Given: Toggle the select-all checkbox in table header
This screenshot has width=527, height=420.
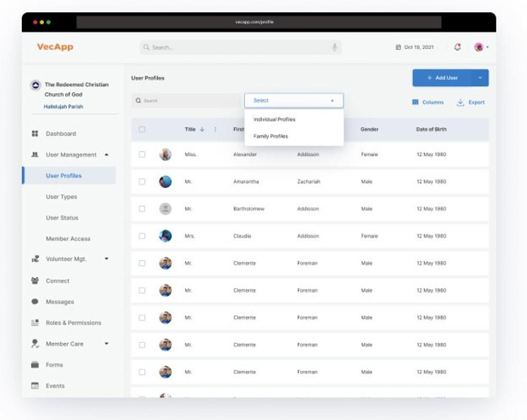Looking at the screenshot, I should [x=142, y=130].
